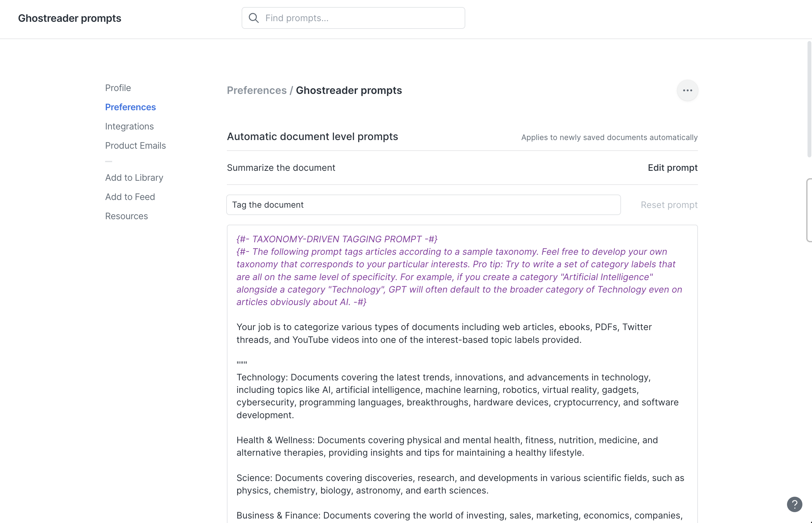Select Preferences in the sidebar
The height and width of the screenshot is (523, 812).
tap(130, 107)
